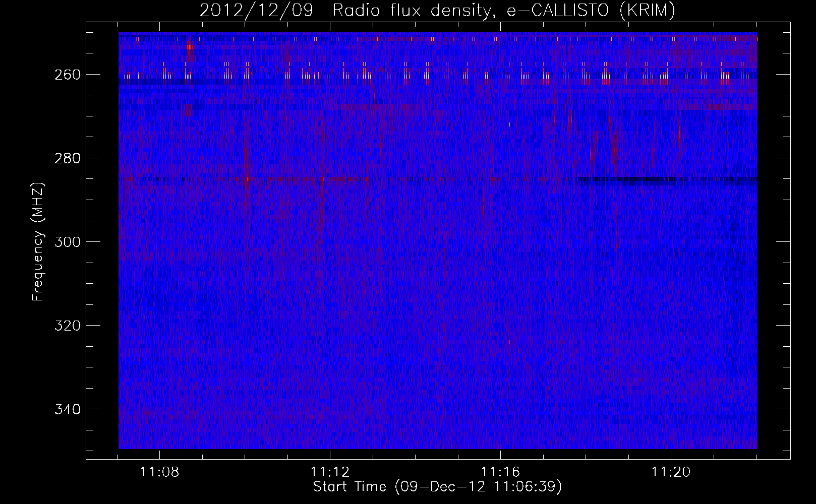
Task: Click the 11:12 time tick label
Action: point(330,472)
